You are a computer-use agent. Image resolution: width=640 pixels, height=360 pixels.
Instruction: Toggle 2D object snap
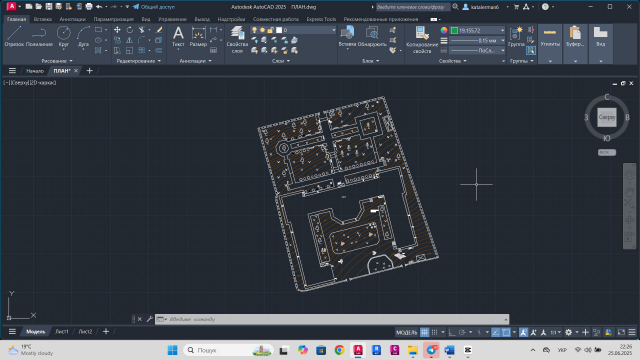[506, 332]
